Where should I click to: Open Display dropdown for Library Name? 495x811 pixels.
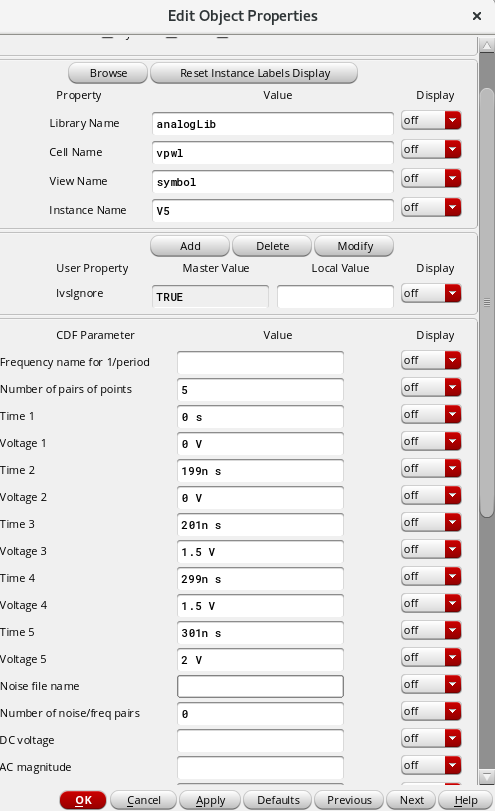[x=431, y=121]
